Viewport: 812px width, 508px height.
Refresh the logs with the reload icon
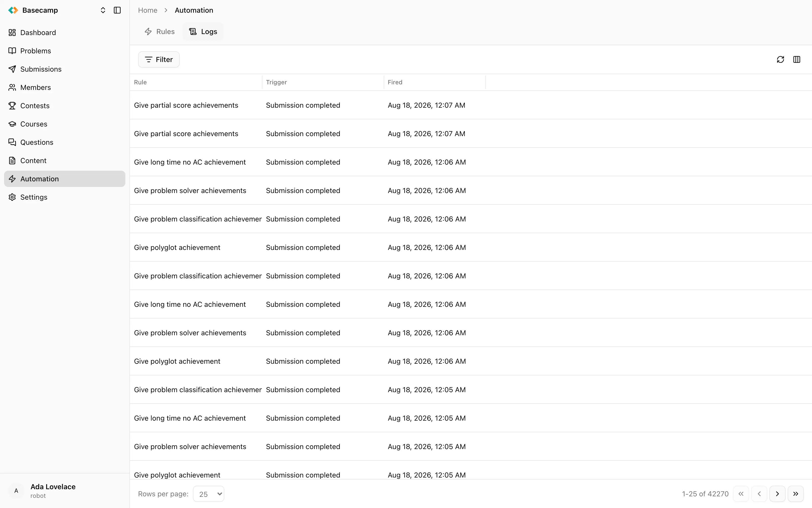(x=781, y=59)
